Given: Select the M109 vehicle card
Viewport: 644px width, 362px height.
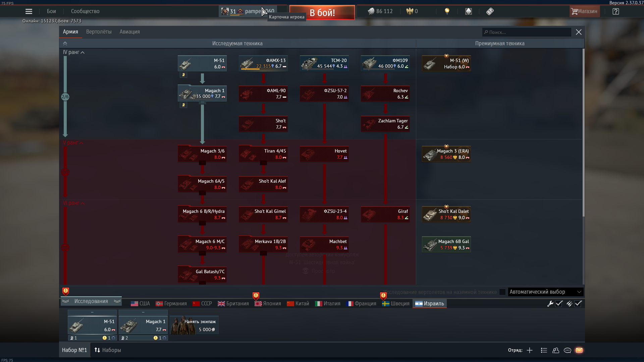Looking at the screenshot, I should tap(385, 63).
